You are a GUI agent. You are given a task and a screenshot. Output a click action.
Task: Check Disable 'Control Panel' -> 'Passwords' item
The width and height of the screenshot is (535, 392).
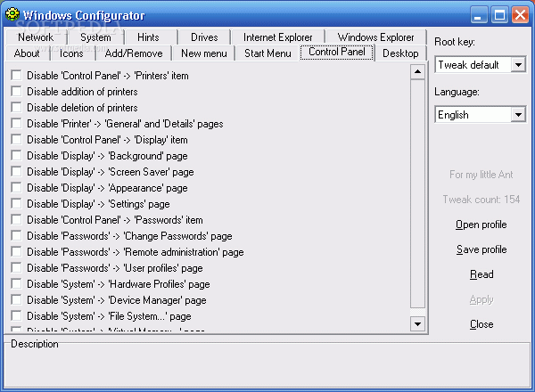pyautogui.click(x=16, y=219)
